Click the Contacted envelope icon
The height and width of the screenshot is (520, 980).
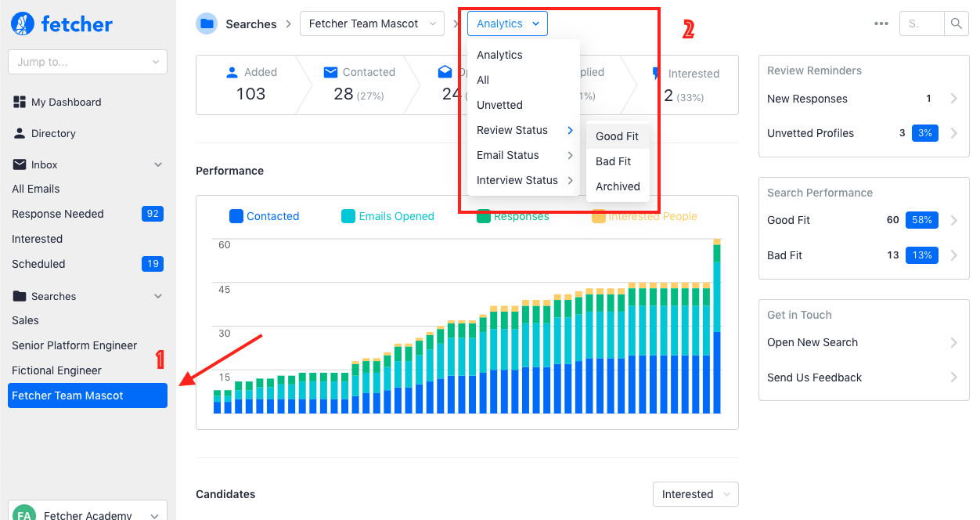[330, 72]
